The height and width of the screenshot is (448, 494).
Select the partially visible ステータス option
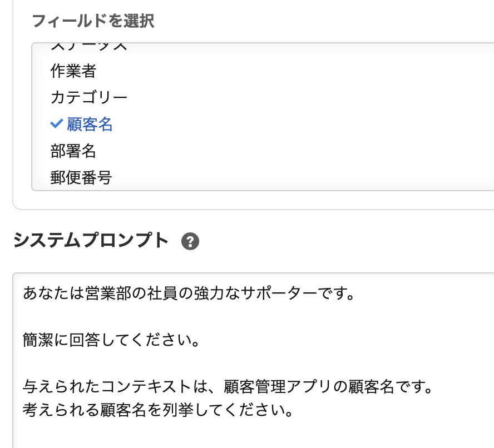tap(89, 47)
